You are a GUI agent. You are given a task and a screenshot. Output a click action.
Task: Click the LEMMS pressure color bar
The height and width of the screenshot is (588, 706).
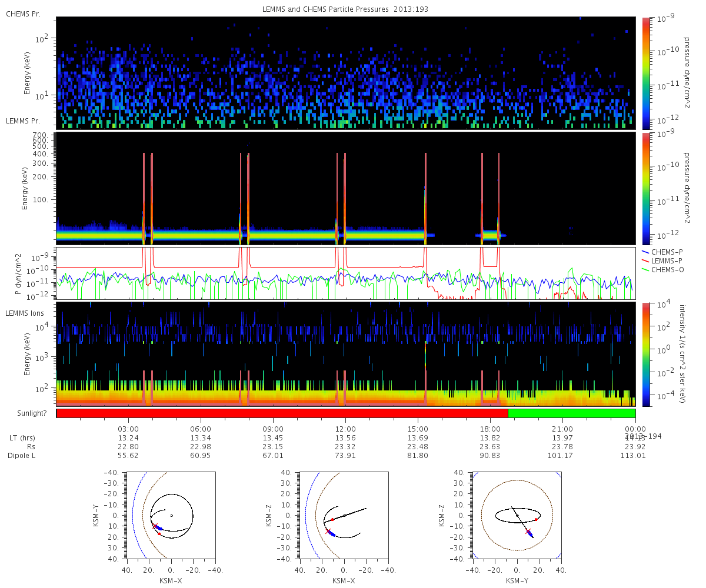click(x=646, y=188)
